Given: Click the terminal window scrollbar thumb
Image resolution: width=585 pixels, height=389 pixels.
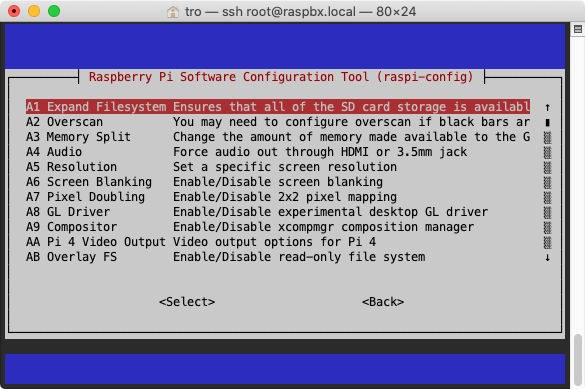Looking at the screenshot, I should pos(578,360).
